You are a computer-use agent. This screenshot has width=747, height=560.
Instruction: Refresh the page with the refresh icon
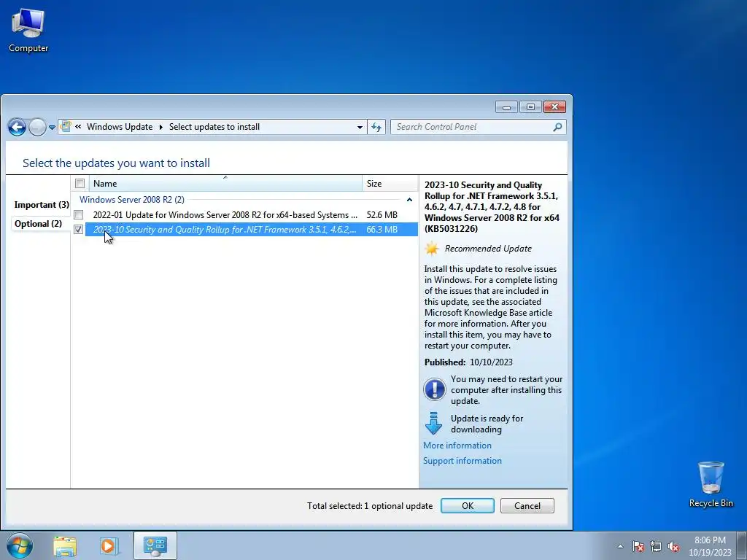click(376, 127)
